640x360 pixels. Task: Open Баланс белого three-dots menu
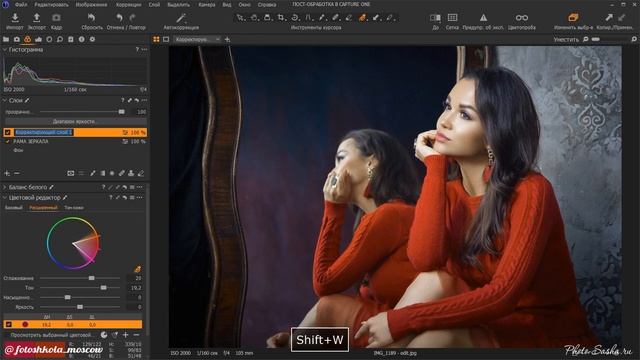pos(140,187)
